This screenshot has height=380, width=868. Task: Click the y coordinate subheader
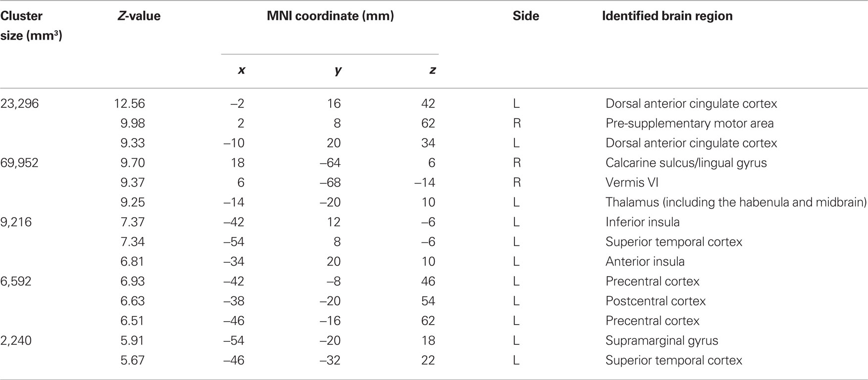(x=338, y=71)
